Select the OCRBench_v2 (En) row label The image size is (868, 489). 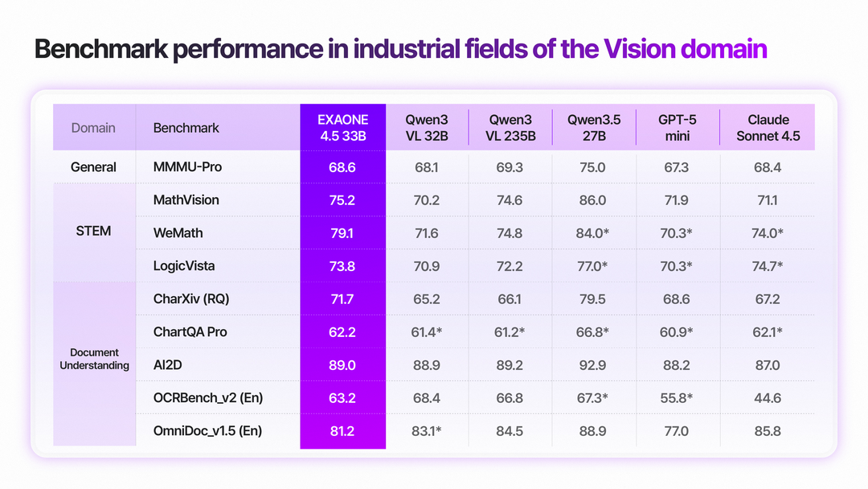(x=208, y=398)
